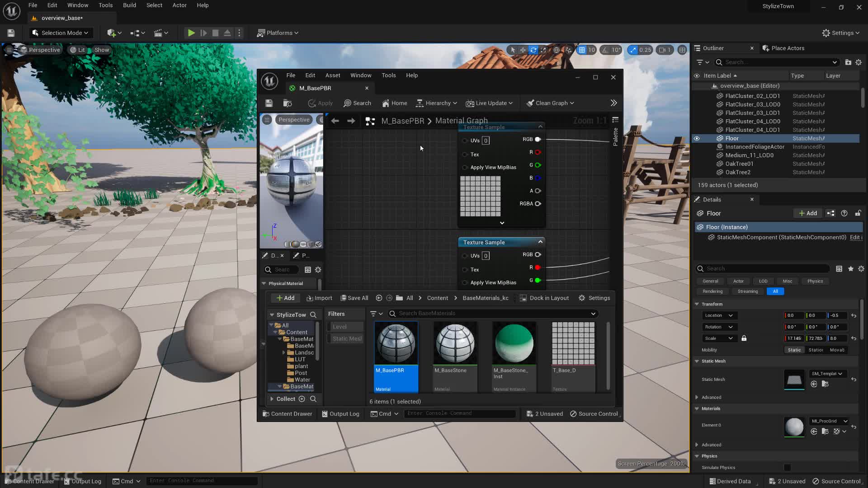Click Dock in Layout button
The image size is (868, 488).
pyautogui.click(x=544, y=298)
